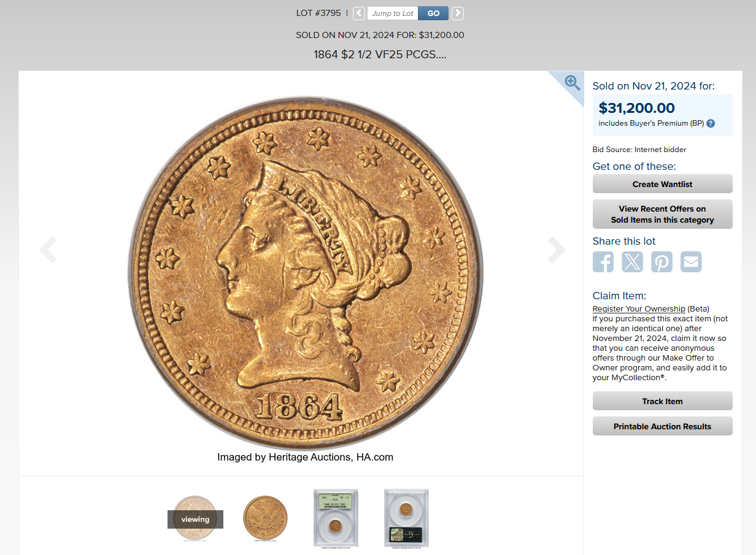Share this lot on Pinterest
The width and height of the screenshot is (756, 555).
click(661, 262)
